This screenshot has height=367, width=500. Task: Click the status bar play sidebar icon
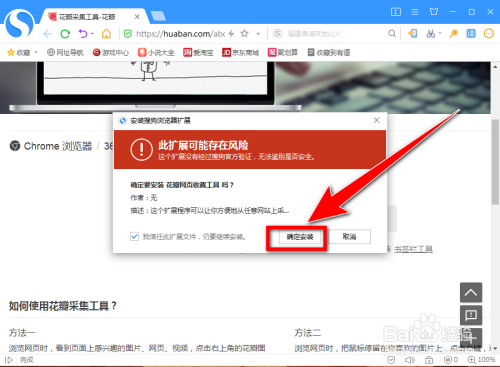click(9, 360)
